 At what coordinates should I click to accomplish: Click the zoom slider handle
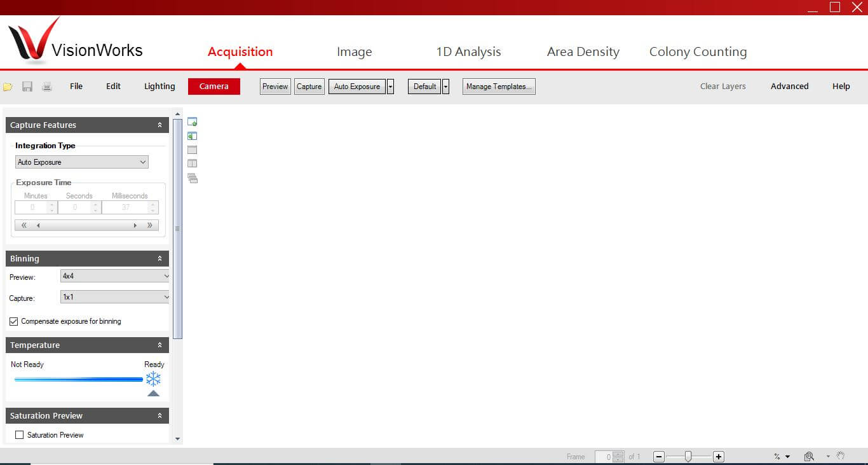(688, 457)
